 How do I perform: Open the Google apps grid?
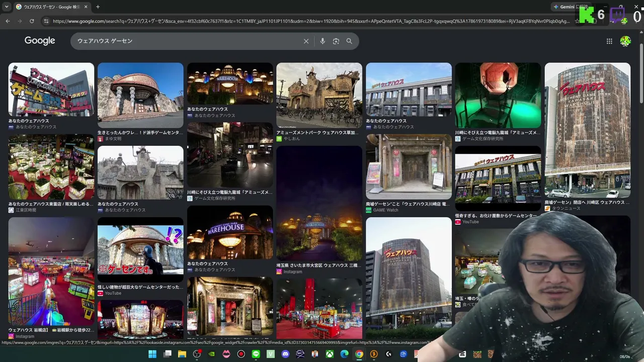pyautogui.click(x=609, y=41)
